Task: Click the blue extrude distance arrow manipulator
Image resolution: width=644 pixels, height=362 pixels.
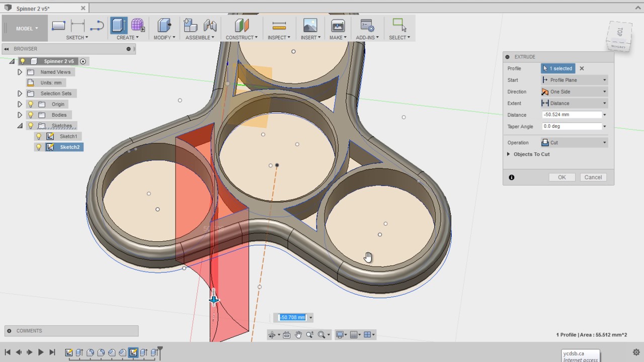Action: pos(214,299)
